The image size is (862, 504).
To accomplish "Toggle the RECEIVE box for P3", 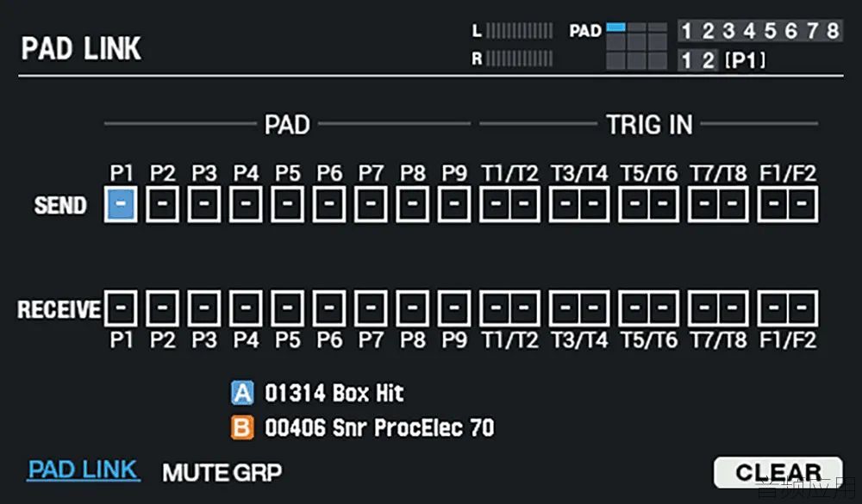I will coord(204,308).
